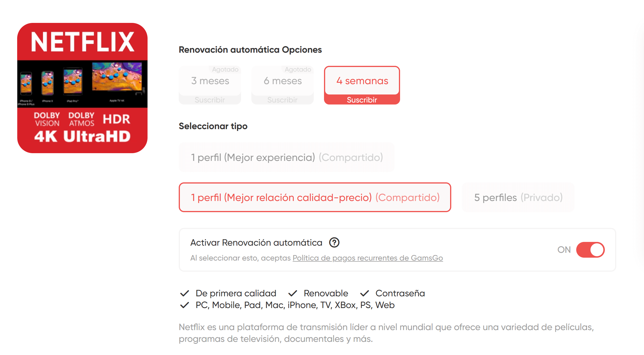Image resolution: width=644 pixels, height=355 pixels.
Task: Click checkmark icon beside De primera calidad
Action: click(185, 293)
